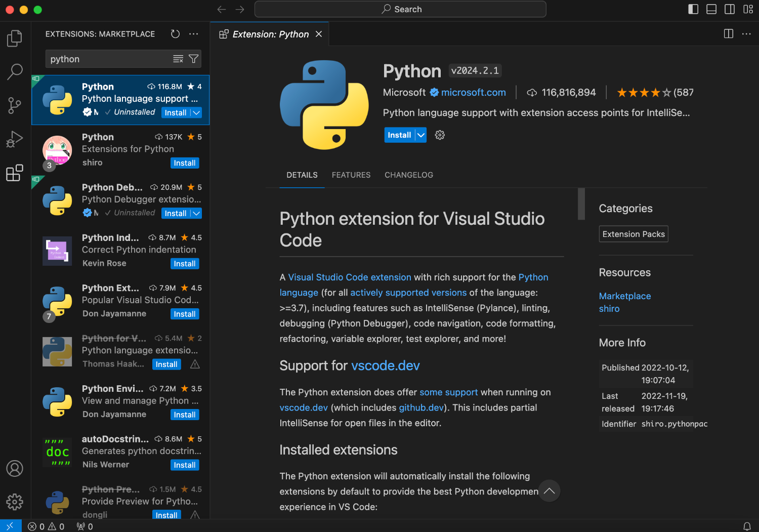Open Views and More Actions ellipsis menu
This screenshot has width=759, height=532.
(x=194, y=34)
